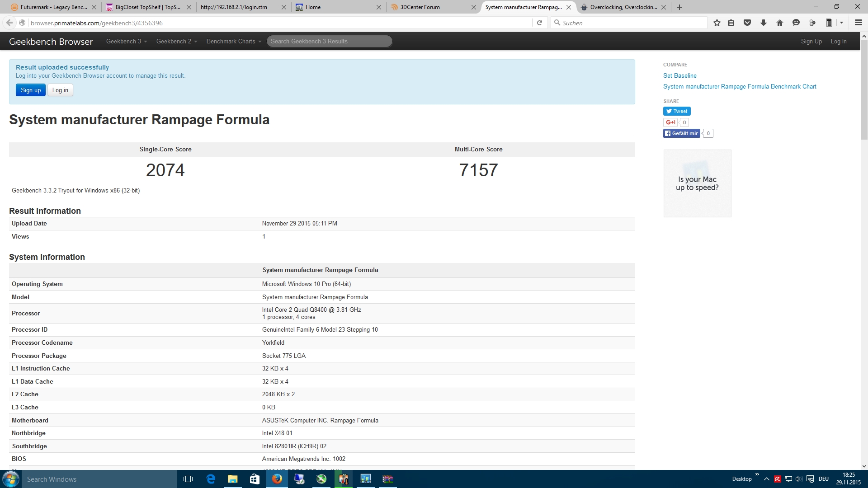Show site identity globe icon
Screen dimensions: 868x488
(22, 23)
